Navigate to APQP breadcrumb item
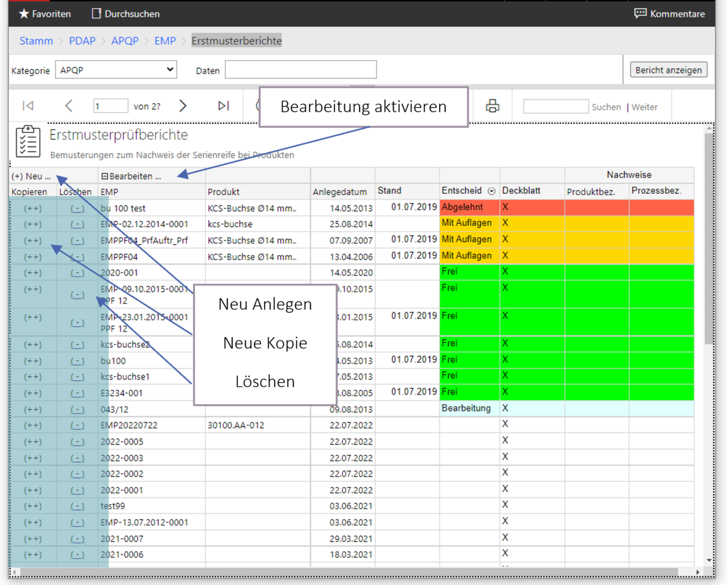This screenshot has width=728, height=585. (125, 41)
